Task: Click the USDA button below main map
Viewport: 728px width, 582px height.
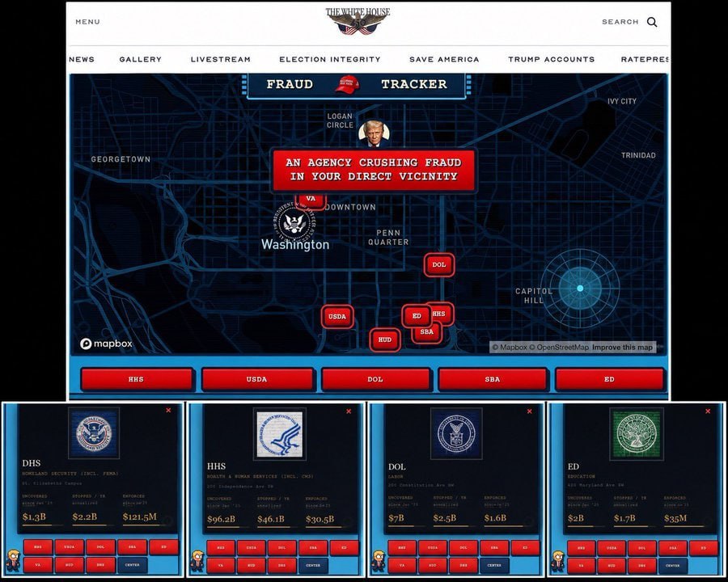Action: click(x=256, y=379)
